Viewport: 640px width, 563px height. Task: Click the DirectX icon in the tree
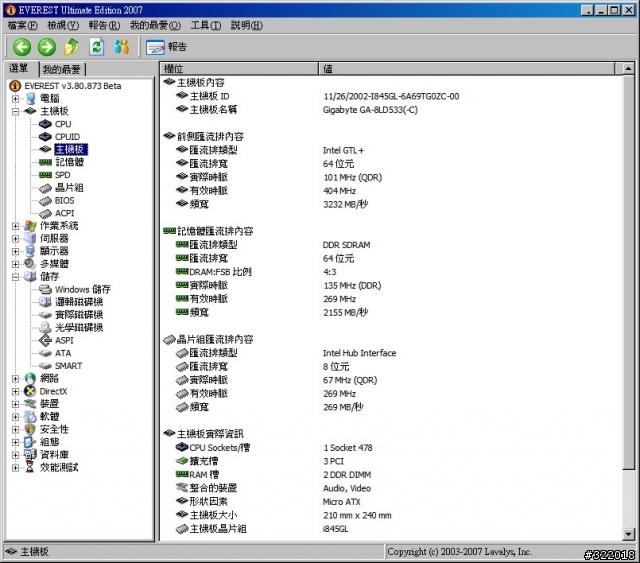(x=30, y=391)
